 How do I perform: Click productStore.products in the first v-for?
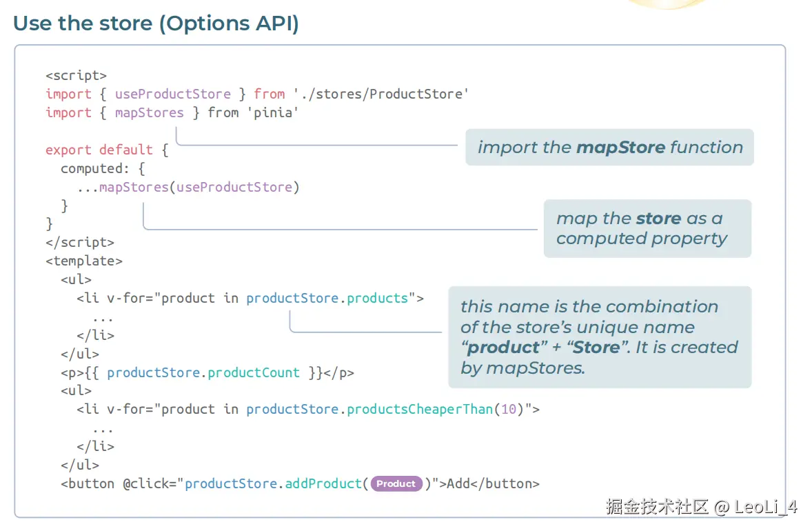point(327,298)
